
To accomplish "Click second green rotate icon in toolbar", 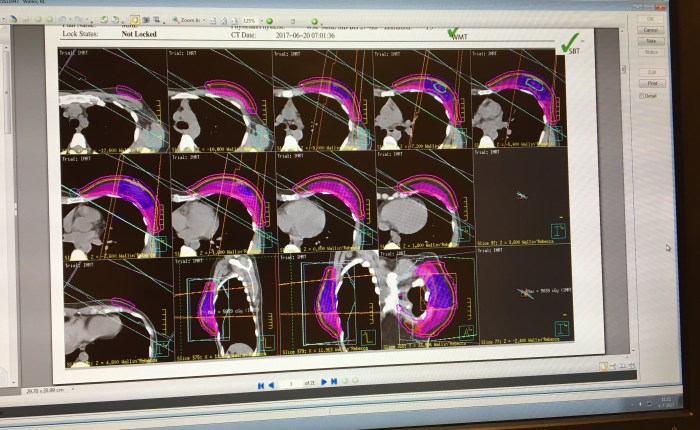I will (115, 20).
